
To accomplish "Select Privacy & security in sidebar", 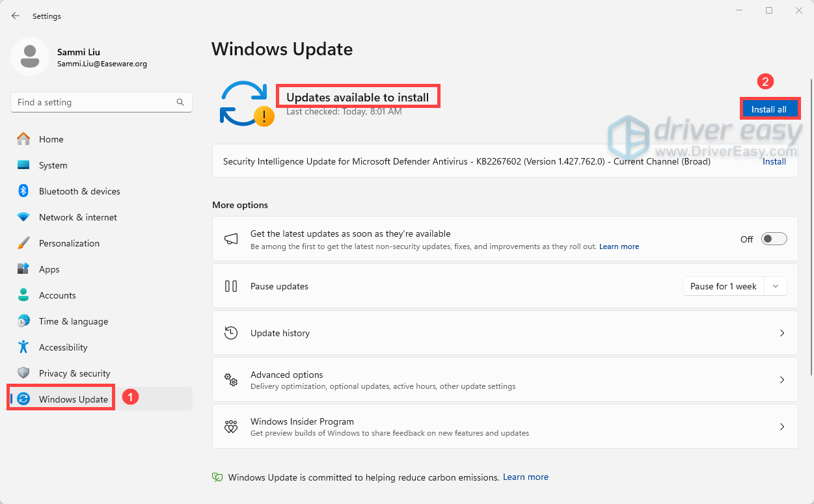I will click(102, 373).
